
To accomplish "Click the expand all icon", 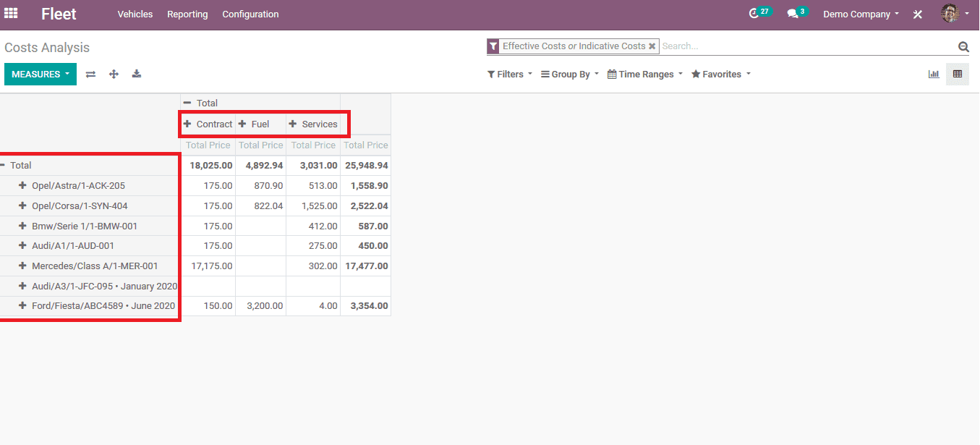I will (114, 75).
